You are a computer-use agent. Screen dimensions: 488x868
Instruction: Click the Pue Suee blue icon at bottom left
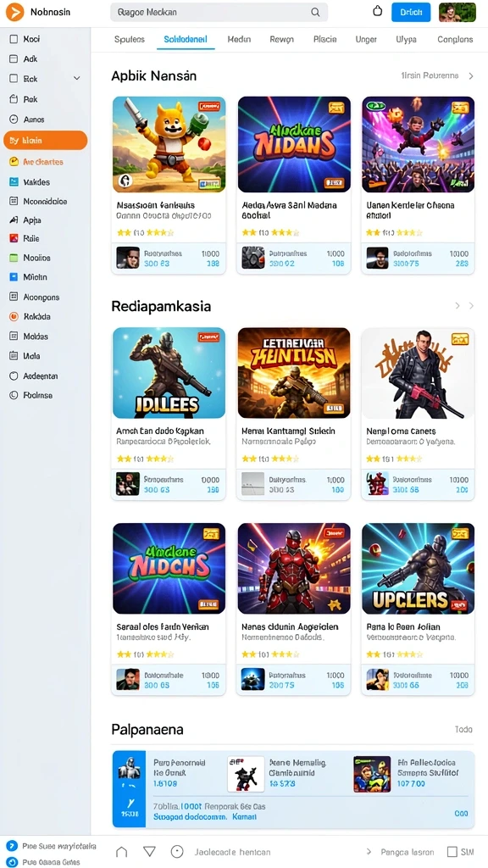[x=11, y=846]
